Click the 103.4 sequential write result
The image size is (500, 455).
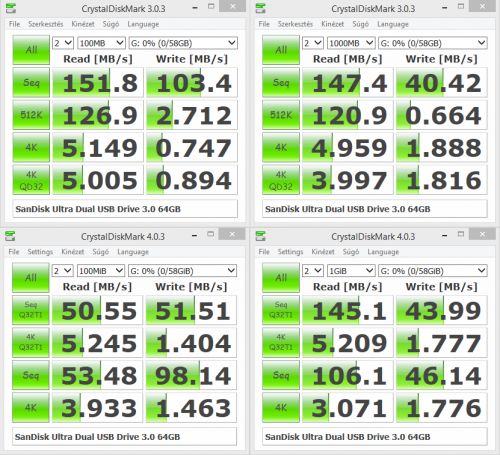tap(192, 82)
